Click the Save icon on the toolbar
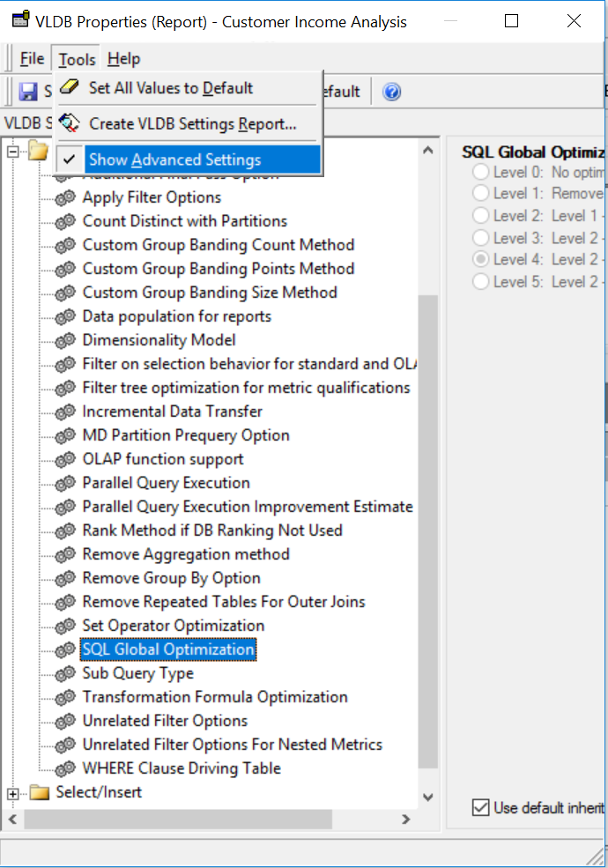This screenshot has height=868, width=608. click(x=28, y=91)
